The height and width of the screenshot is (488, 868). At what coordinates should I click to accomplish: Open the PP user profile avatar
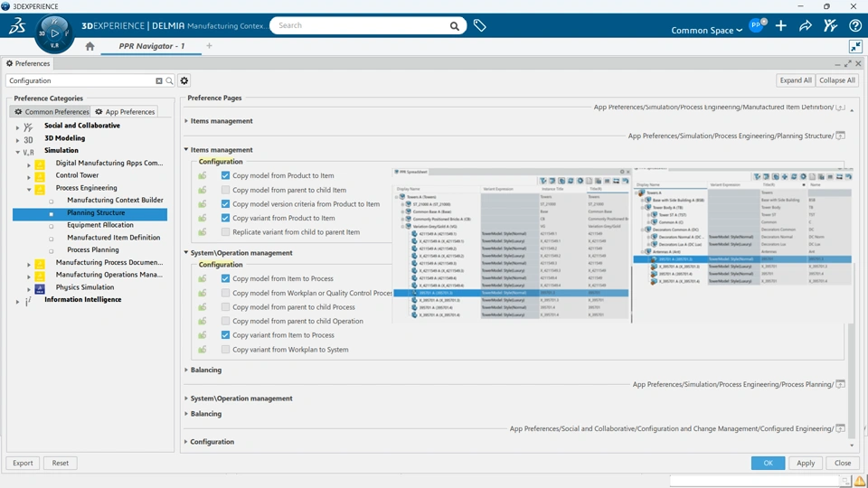click(x=758, y=25)
